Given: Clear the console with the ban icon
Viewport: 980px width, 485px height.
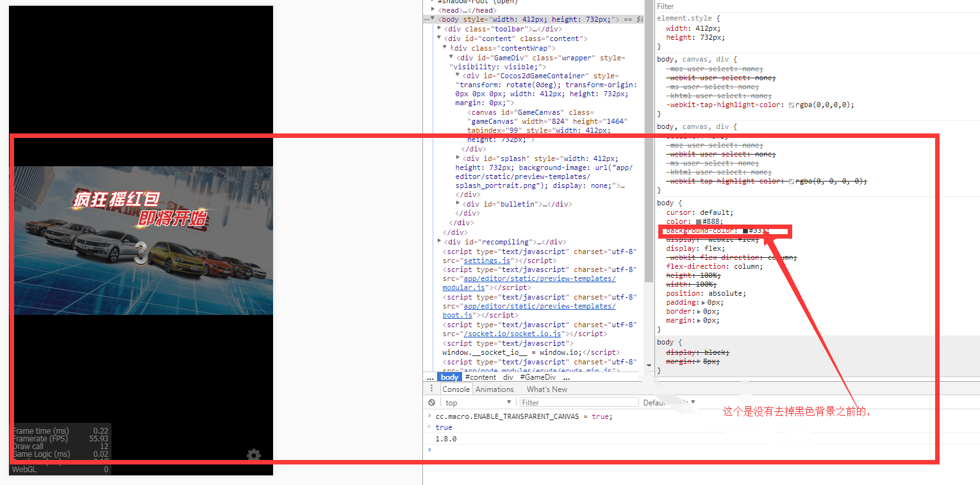Looking at the screenshot, I should pyautogui.click(x=432, y=402).
